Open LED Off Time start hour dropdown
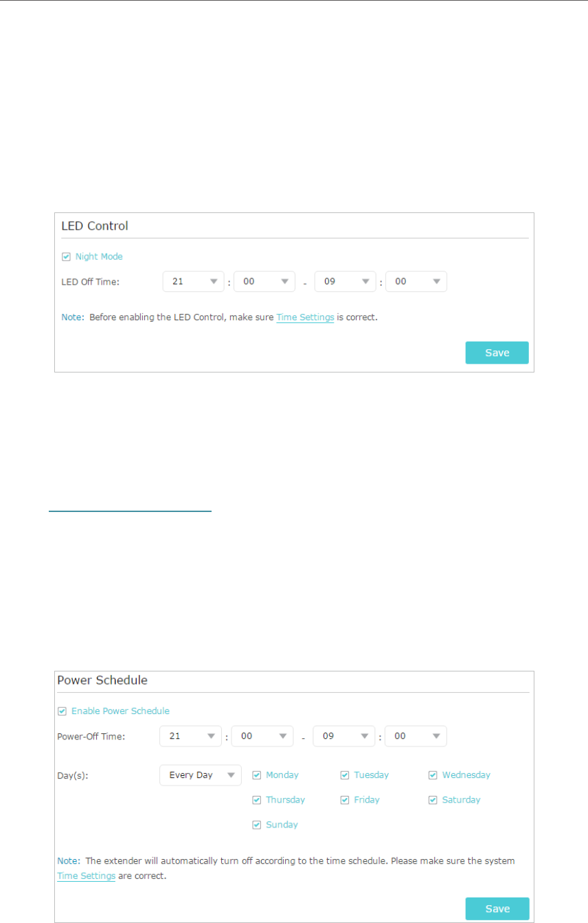The width and height of the screenshot is (588, 923). [194, 281]
